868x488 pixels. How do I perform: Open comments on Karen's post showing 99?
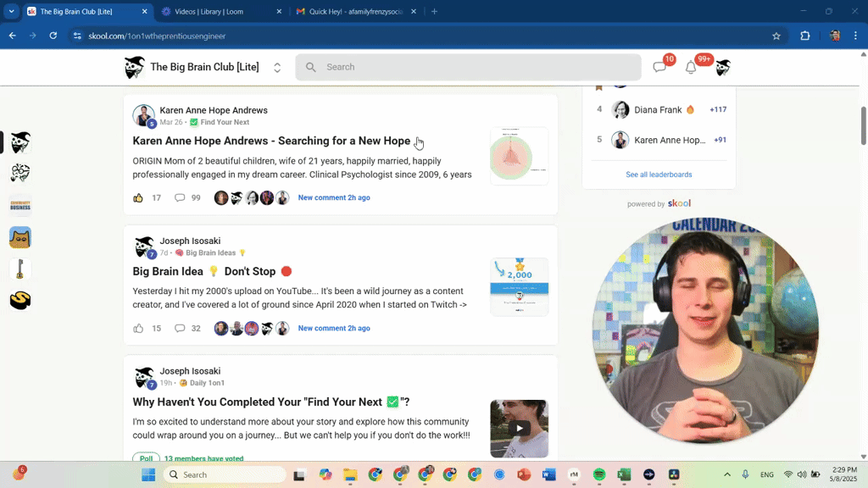[187, 197]
